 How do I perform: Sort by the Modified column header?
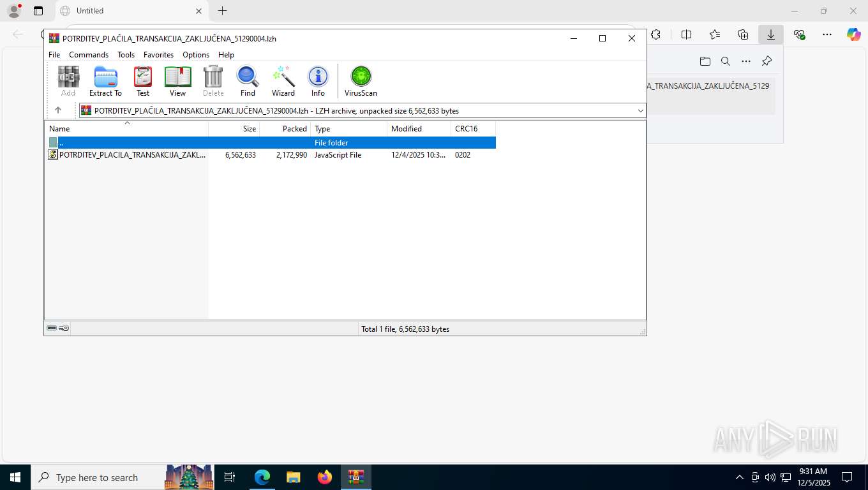pos(419,128)
